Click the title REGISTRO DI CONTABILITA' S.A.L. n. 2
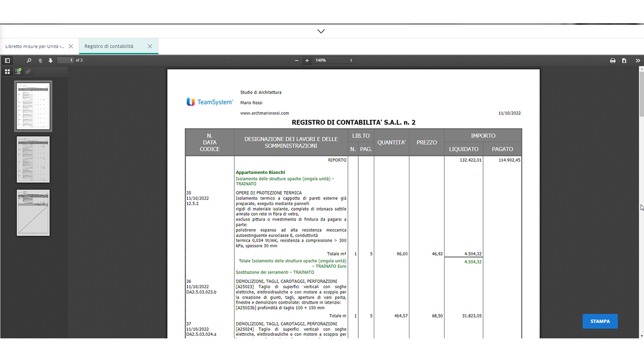Image resolution: width=644 pixels, height=362 pixels. 353,122
